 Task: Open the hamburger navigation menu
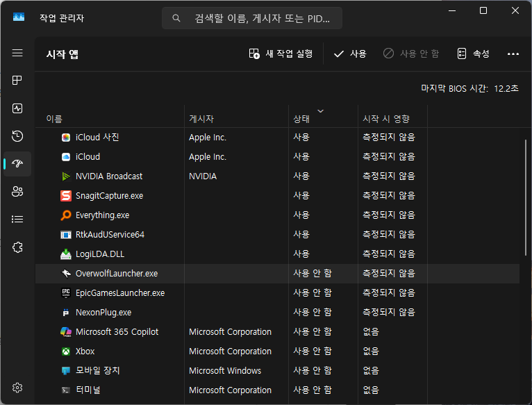click(x=17, y=53)
